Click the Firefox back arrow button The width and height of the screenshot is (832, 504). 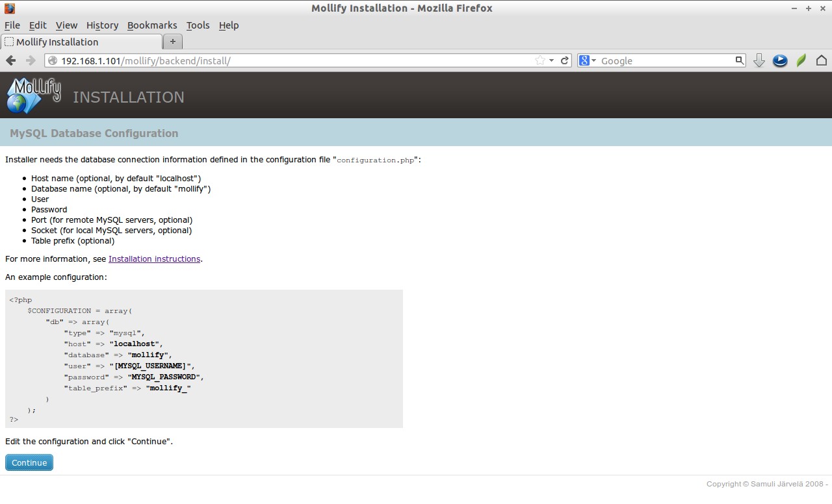(x=11, y=60)
